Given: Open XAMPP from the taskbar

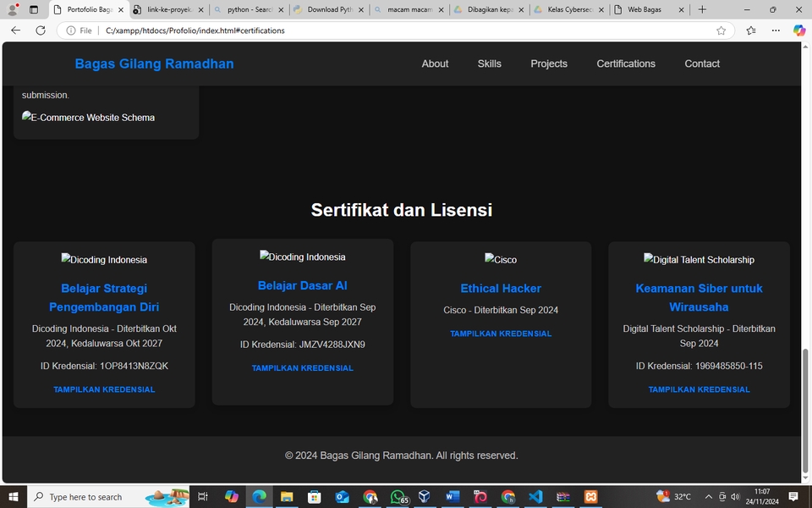Looking at the screenshot, I should pos(591,497).
